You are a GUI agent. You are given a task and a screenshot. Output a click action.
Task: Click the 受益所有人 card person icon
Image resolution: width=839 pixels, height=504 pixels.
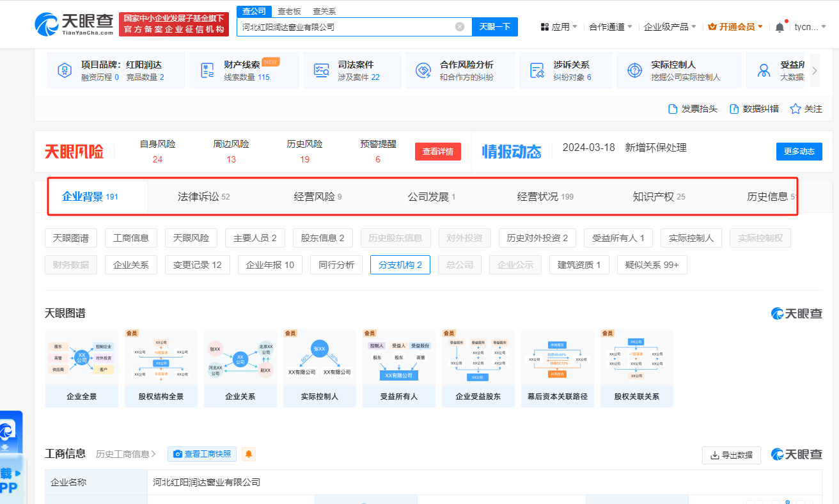point(764,70)
